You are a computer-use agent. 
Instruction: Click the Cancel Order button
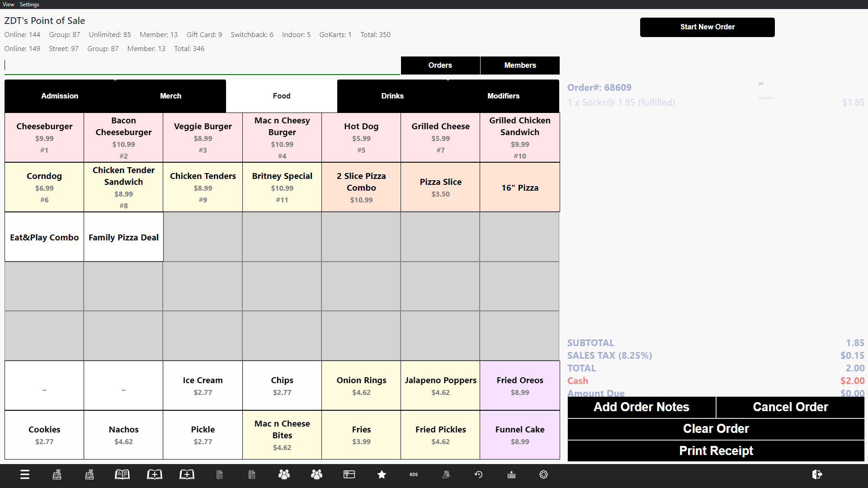pyautogui.click(x=790, y=407)
